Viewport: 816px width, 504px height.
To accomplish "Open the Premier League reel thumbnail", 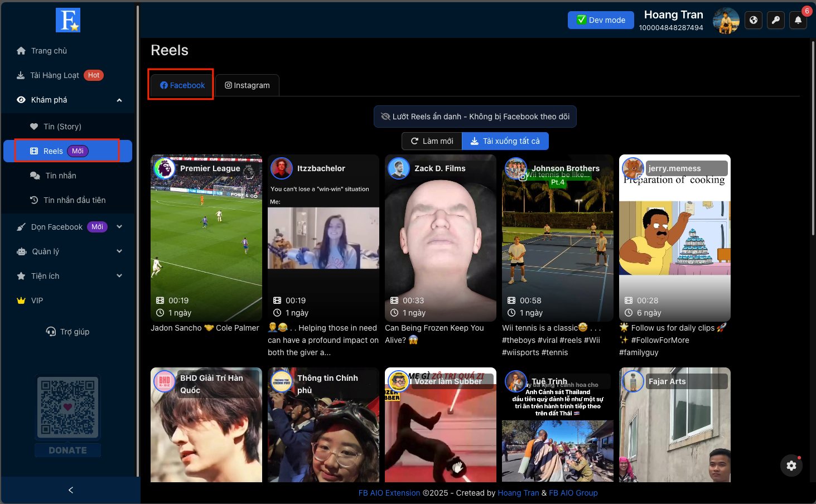I will tap(206, 238).
